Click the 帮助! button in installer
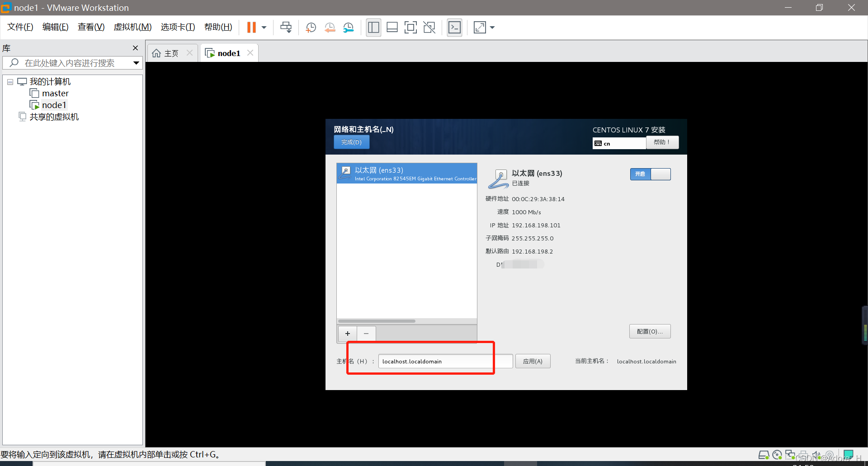 [662, 142]
